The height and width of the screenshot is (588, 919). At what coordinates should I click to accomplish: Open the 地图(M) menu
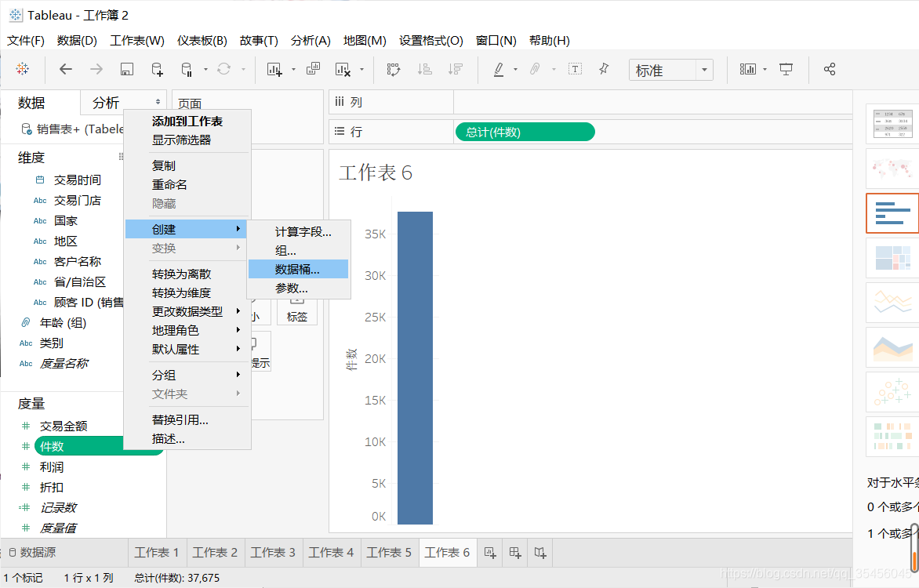[x=365, y=41]
